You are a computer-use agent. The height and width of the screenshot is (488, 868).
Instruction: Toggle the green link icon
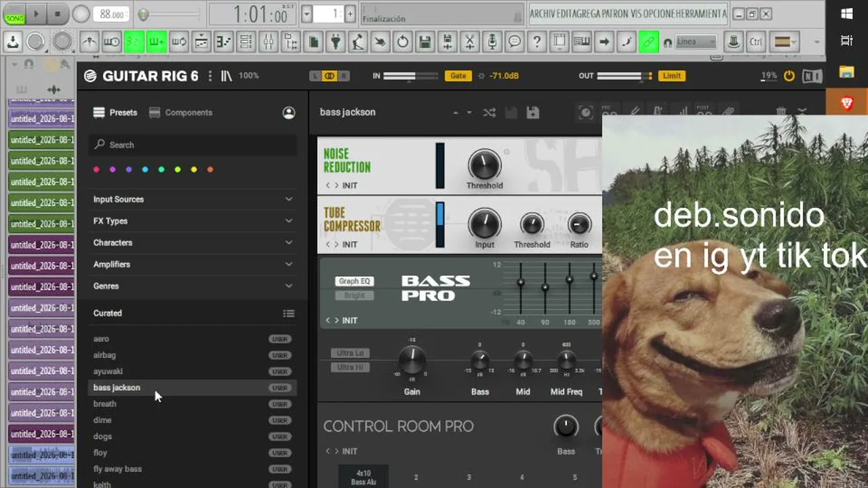(649, 42)
